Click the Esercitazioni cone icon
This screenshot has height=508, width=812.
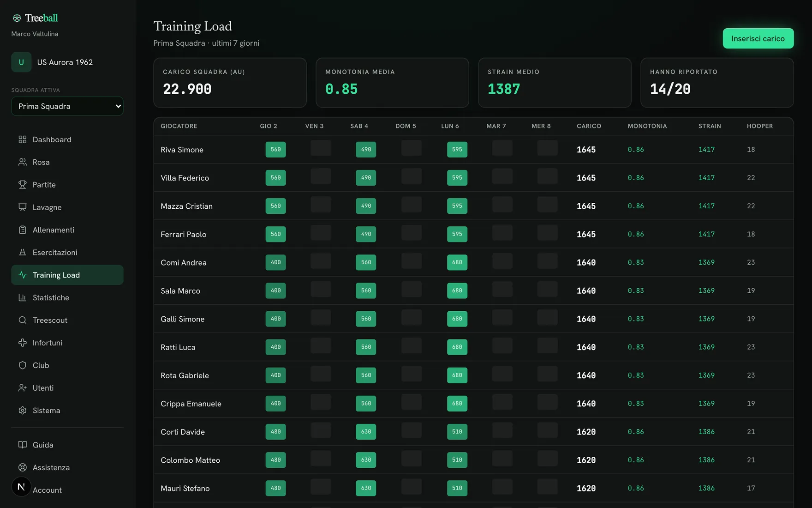pyautogui.click(x=22, y=253)
